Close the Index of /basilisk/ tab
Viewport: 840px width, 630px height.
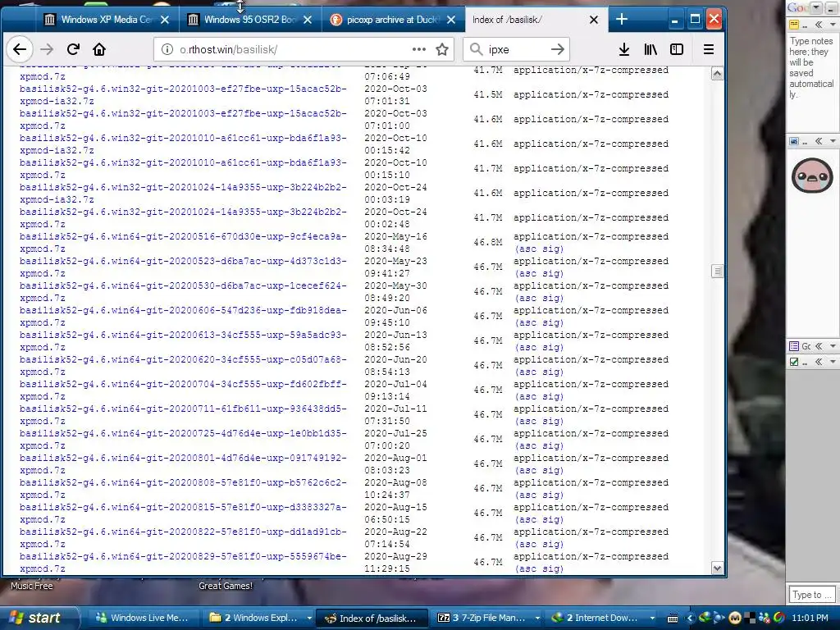coord(594,20)
